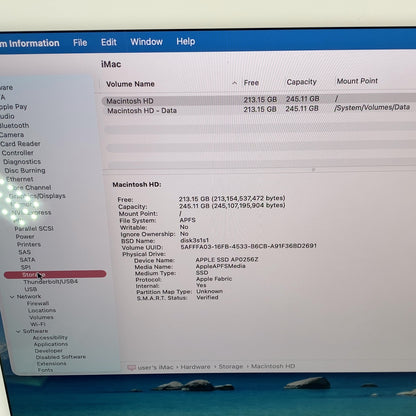Select USB in the sidebar
416x416 pixels.
click(x=31, y=289)
